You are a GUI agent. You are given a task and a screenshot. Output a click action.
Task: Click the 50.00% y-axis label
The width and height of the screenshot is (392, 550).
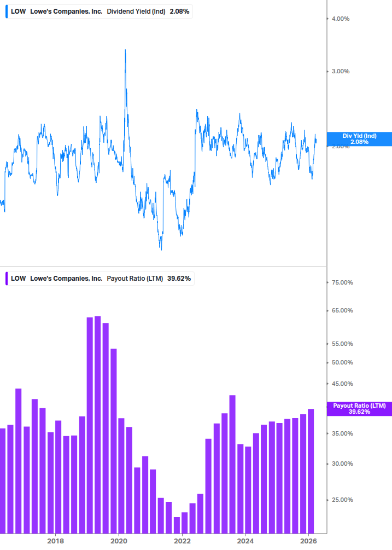[x=342, y=362]
